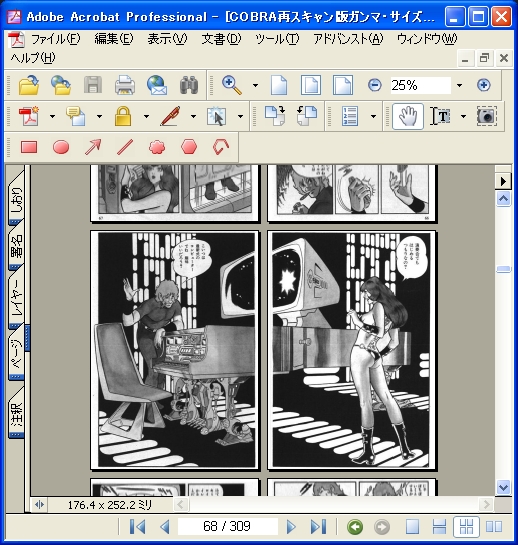This screenshot has height=545, width=518.
Task: Expand the Secure padlock dropdown arrow
Action: tap(146, 116)
